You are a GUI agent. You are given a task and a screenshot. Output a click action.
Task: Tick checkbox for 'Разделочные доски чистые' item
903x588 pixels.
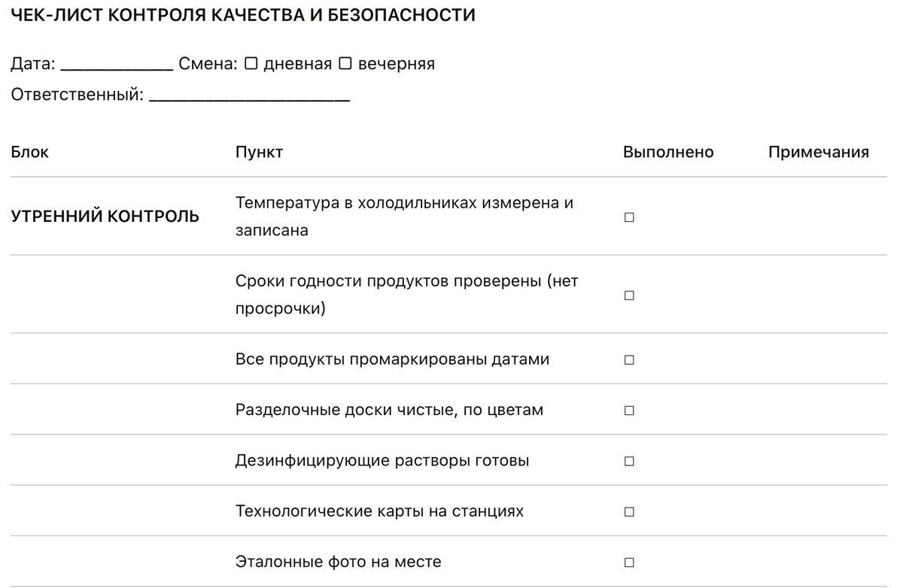pyautogui.click(x=629, y=411)
